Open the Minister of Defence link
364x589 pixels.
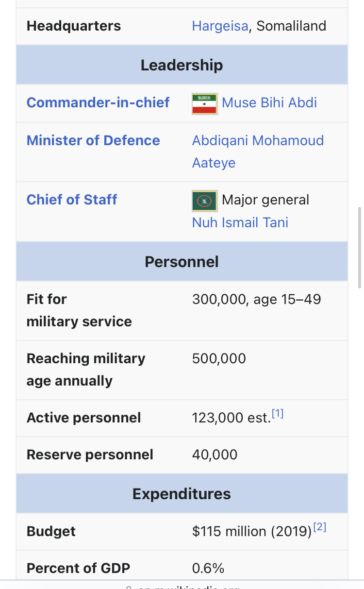tap(93, 140)
